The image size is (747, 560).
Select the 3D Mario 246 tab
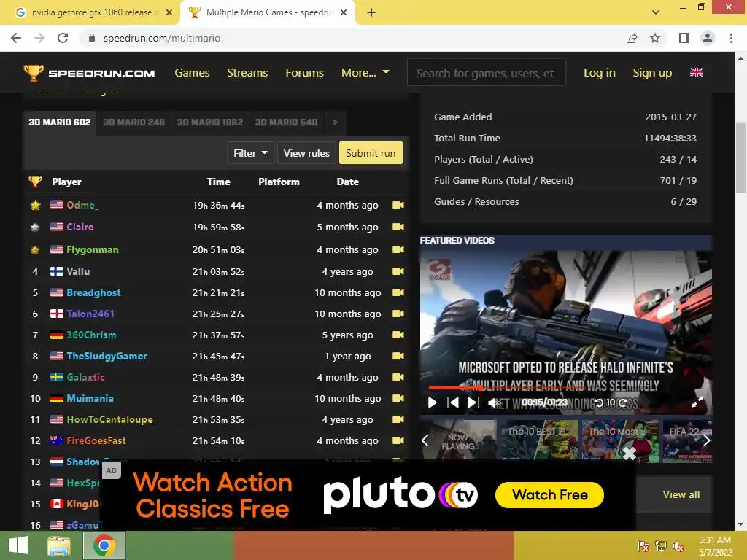pos(134,122)
